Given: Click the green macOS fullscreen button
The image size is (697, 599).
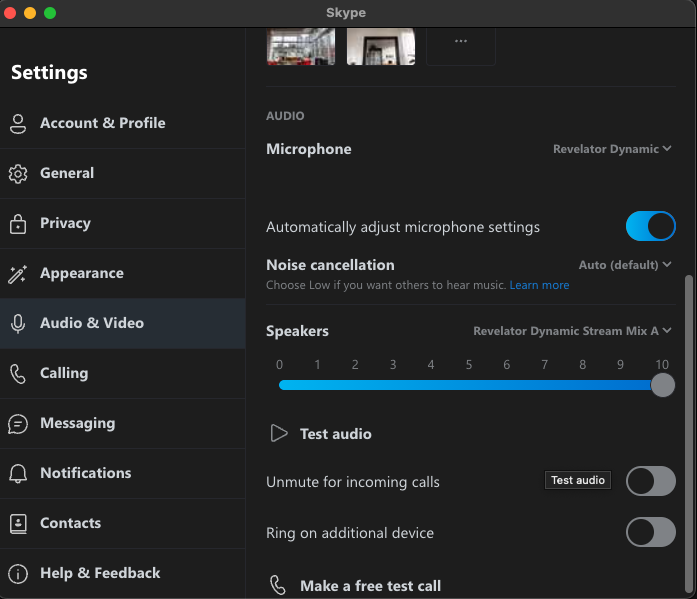Looking at the screenshot, I should pyautogui.click(x=50, y=13).
